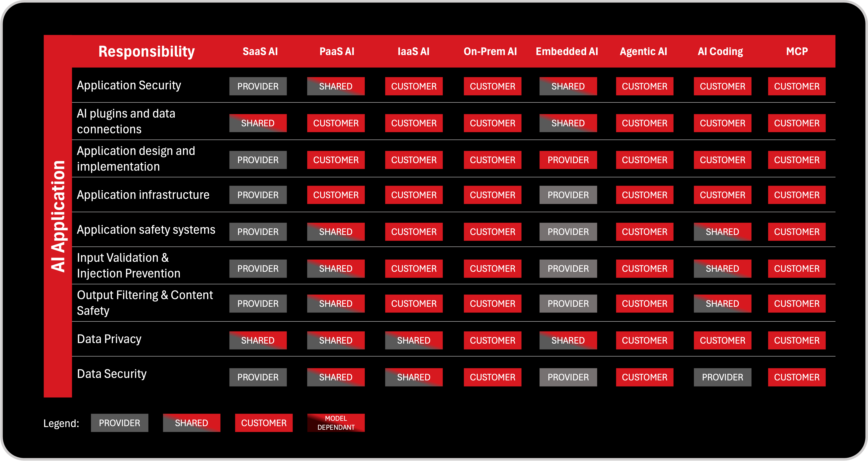Click the Agentic AI column header
Viewport: 868px width, 461px height.
click(643, 51)
